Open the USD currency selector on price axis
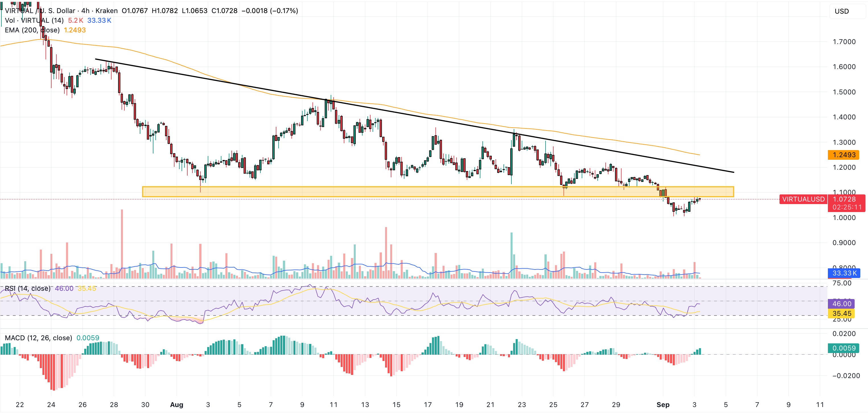The image size is (868, 413). click(x=842, y=11)
